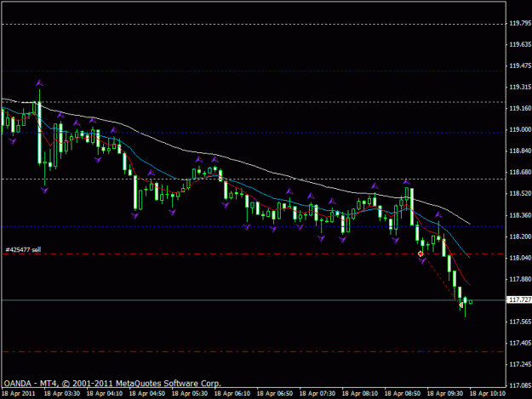Click the 117.565 price axis label
532x399 pixels.
tap(520, 322)
